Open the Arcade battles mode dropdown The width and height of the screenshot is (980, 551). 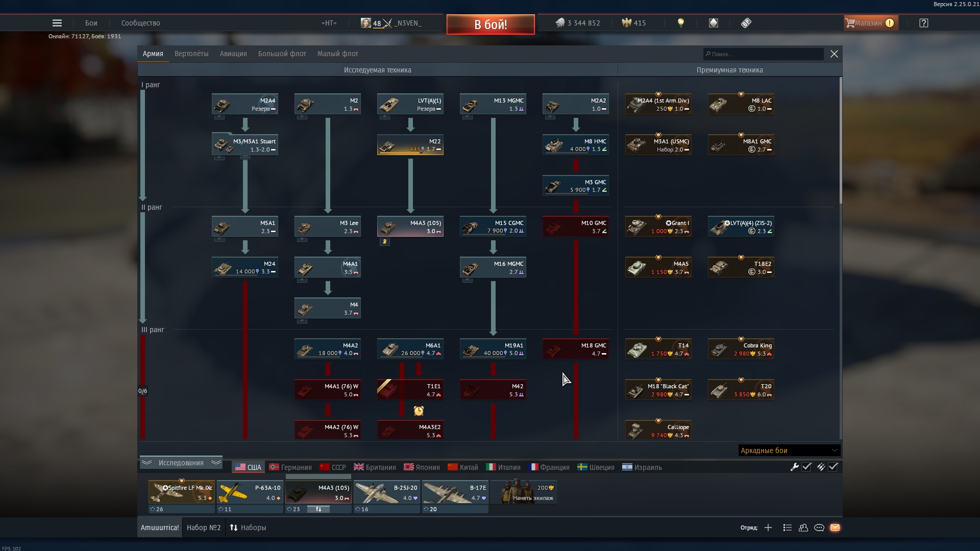789,450
